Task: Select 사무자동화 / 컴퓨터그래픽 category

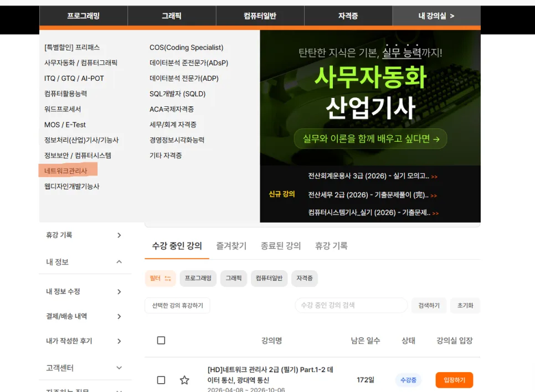Action: point(81,63)
